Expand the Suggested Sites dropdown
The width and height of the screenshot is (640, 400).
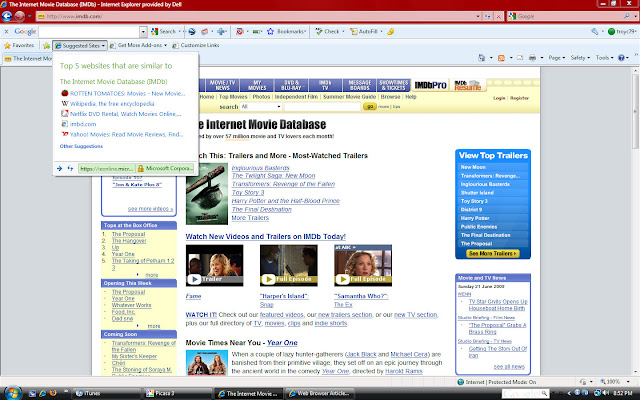103,45
